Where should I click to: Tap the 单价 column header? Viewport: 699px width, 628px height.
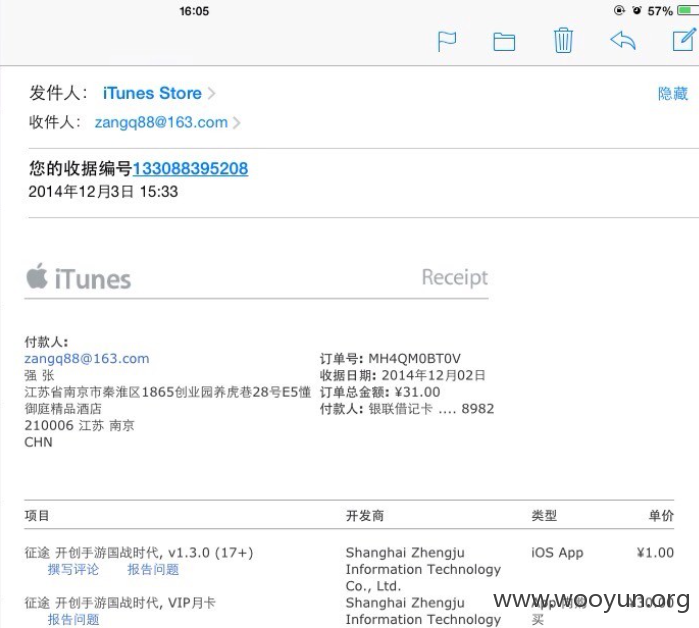[x=661, y=516]
